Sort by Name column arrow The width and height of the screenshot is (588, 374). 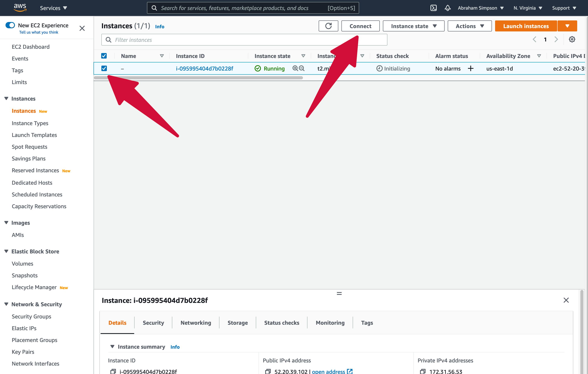point(162,56)
